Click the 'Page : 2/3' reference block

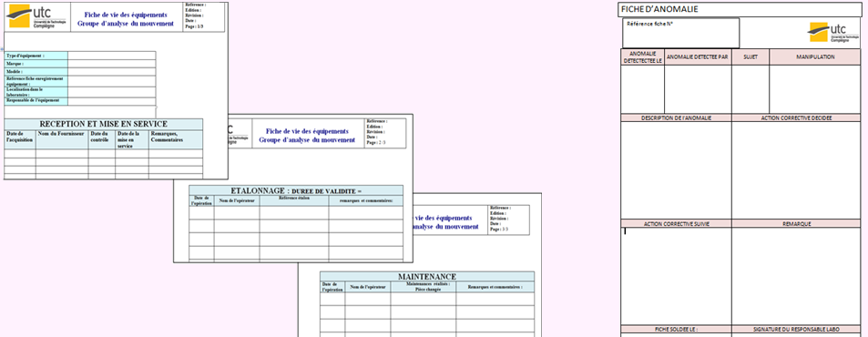(385, 133)
